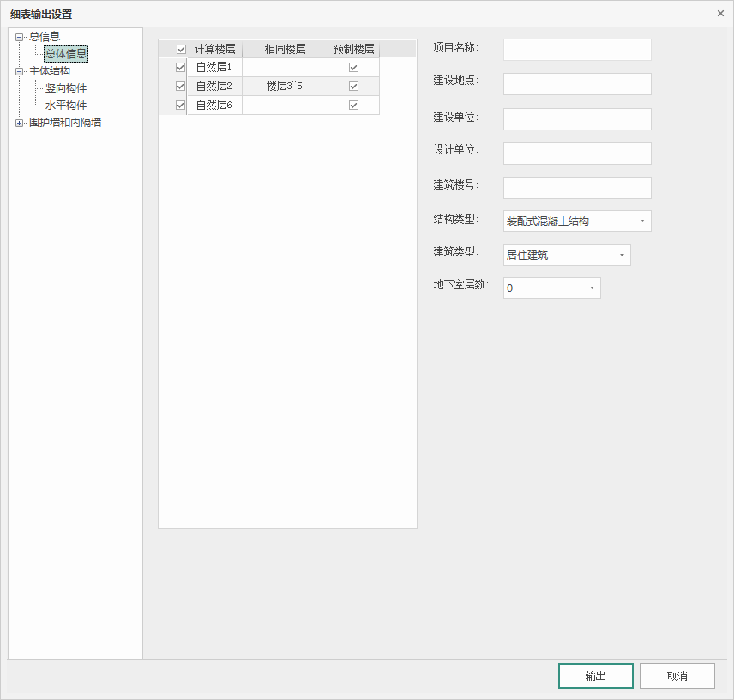Image resolution: width=734 pixels, height=700 pixels.
Task: Collapse the 总信息 tree node
Action: coord(19,37)
